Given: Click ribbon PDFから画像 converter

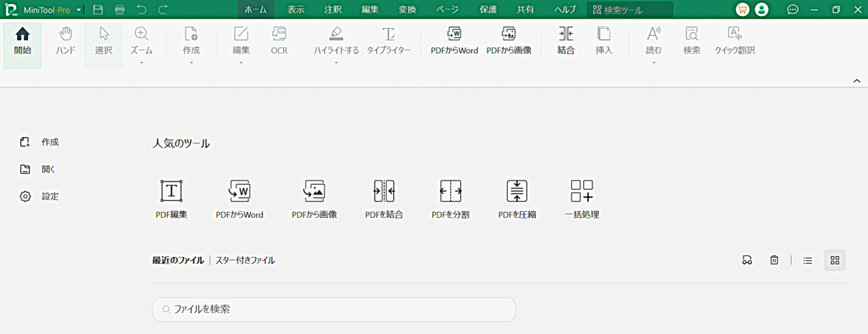Looking at the screenshot, I should 509,42.
